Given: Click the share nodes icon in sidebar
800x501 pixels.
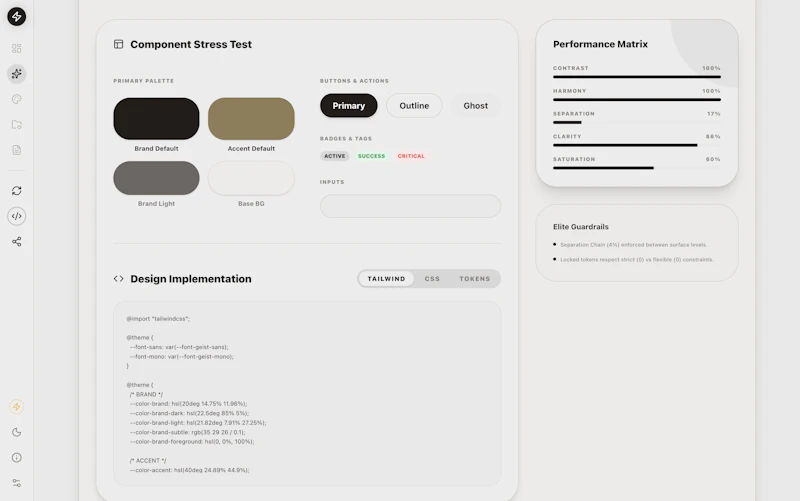Looking at the screenshot, I should pyautogui.click(x=17, y=241).
